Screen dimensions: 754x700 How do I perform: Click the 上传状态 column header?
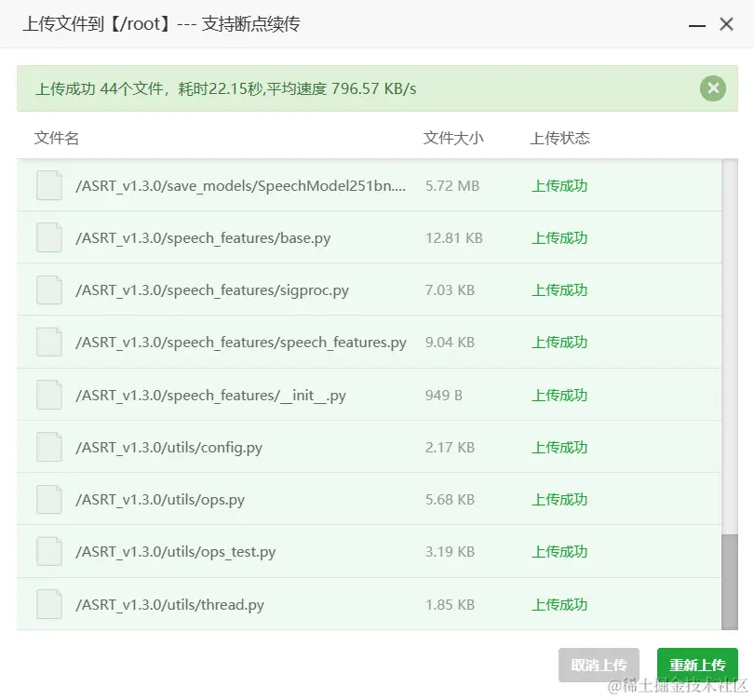[559, 139]
